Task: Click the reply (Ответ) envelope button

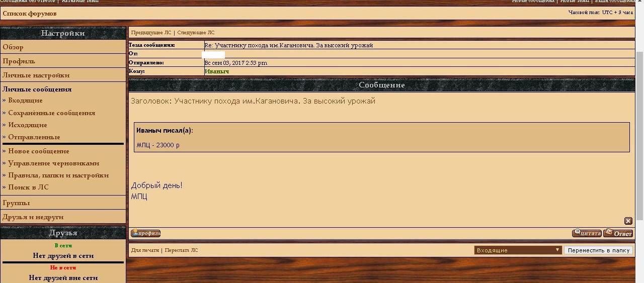Action: point(618,233)
